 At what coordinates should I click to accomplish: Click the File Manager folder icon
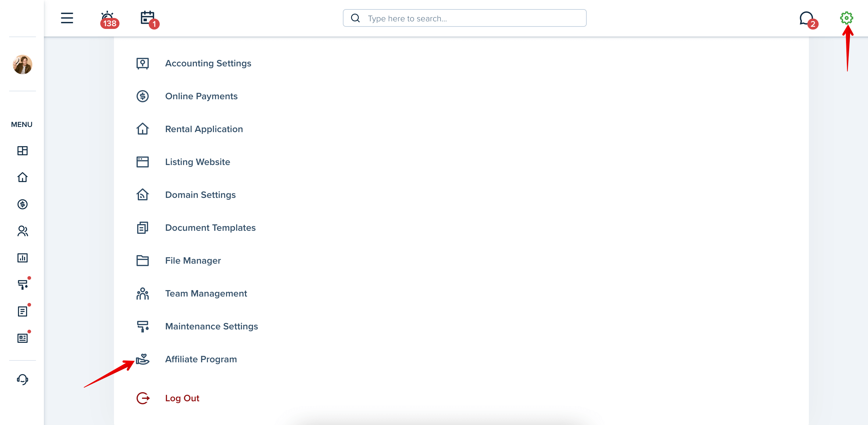(143, 261)
